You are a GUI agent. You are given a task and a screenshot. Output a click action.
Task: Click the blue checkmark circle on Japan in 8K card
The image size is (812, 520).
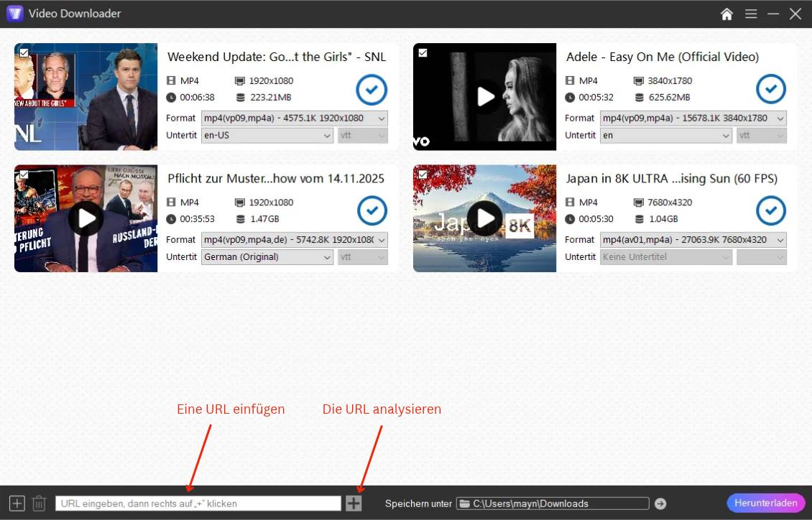pyautogui.click(x=771, y=210)
